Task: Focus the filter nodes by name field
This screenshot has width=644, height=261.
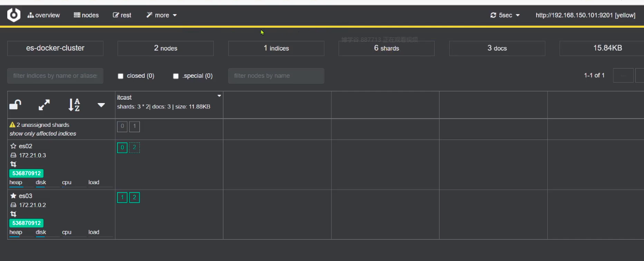Action: click(x=276, y=76)
